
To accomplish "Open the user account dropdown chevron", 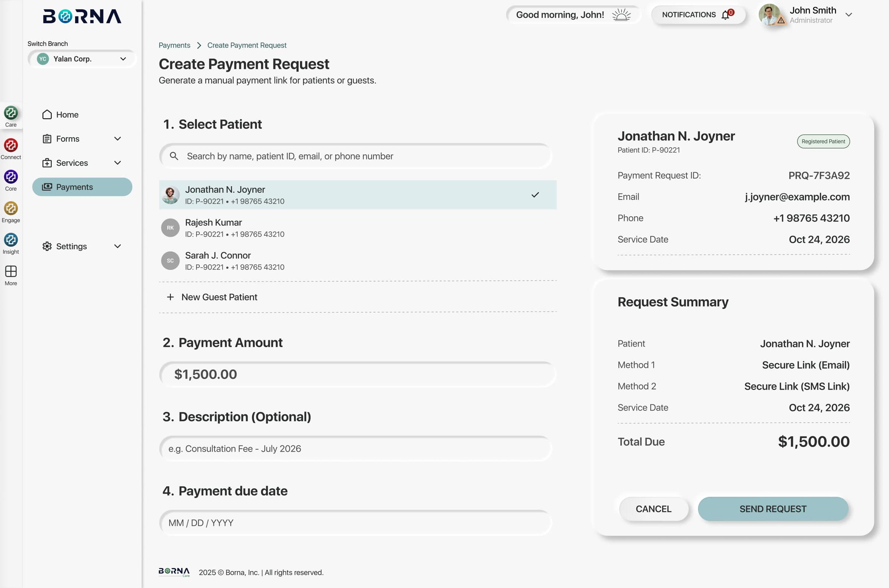I will point(849,14).
